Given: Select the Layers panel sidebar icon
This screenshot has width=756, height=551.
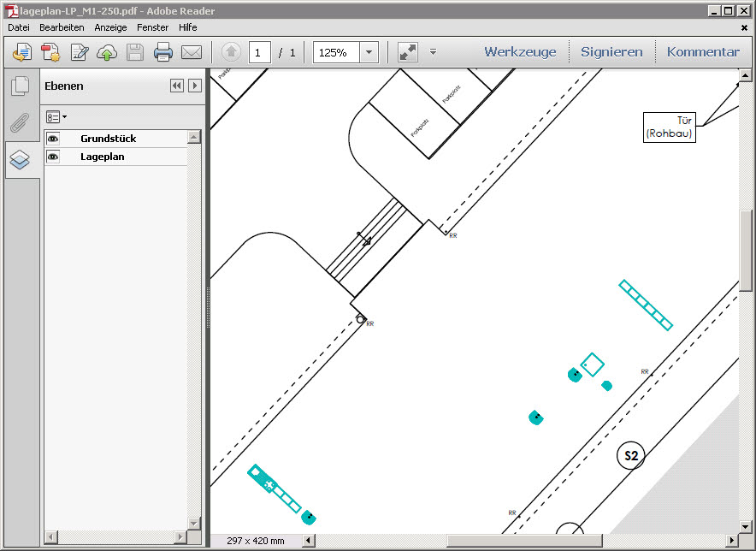Looking at the screenshot, I should point(20,159).
